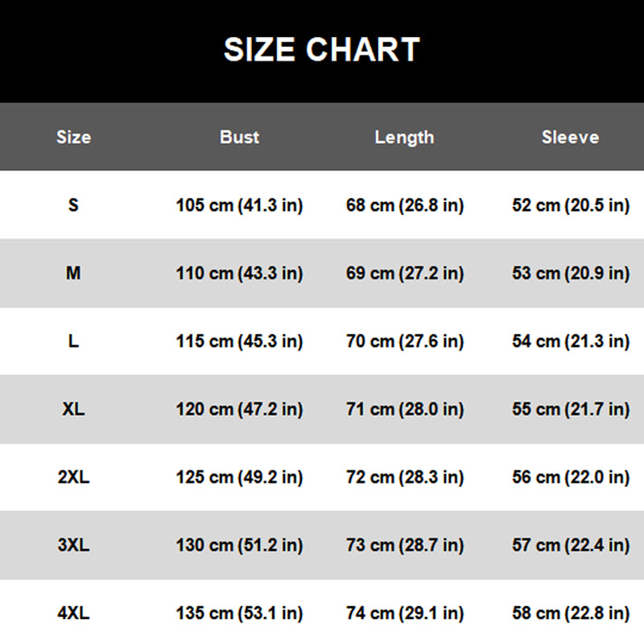Image resolution: width=644 pixels, height=644 pixels.
Task: Select the 54 cm sleeve value
Action: (x=570, y=341)
